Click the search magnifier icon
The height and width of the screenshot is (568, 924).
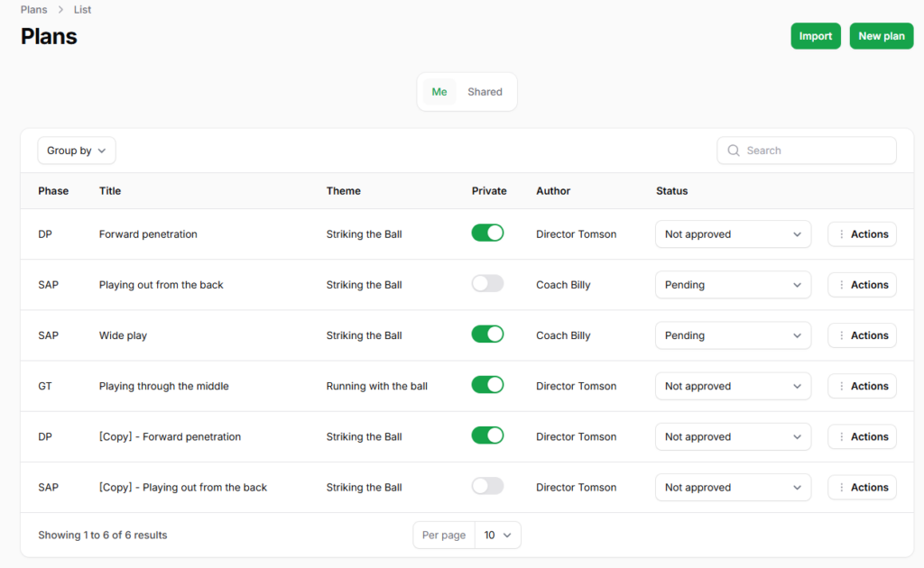point(734,151)
